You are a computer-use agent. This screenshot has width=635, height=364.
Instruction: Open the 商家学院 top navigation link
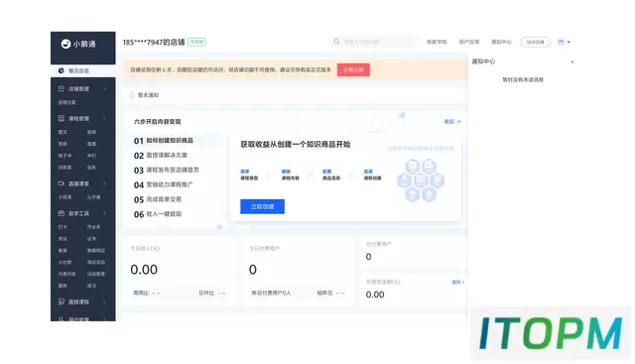[437, 42]
